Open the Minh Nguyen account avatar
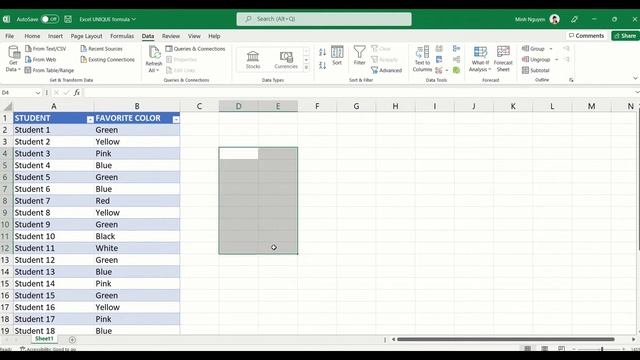The width and height of the screenshot is (640, 360). click(x=554, y=19)
